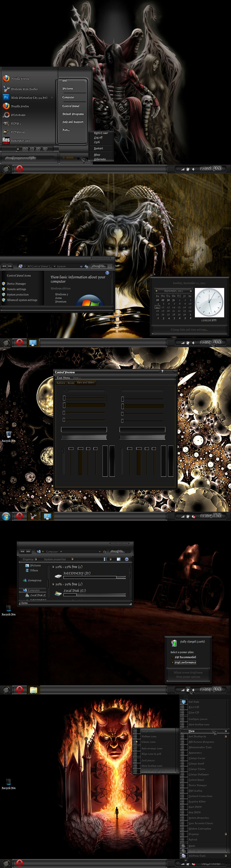
Task: Click the Explorer toolbar help icon
Action: coord(127,559)
